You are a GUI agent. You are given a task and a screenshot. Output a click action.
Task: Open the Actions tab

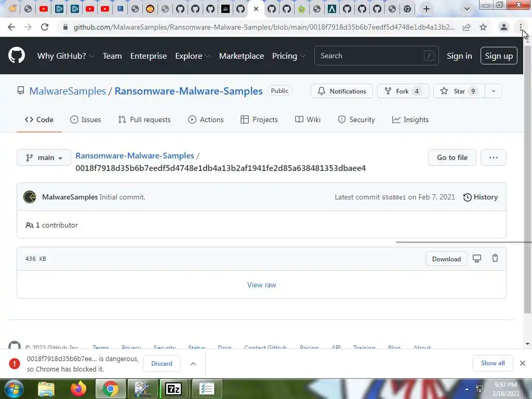coord(206,119)
